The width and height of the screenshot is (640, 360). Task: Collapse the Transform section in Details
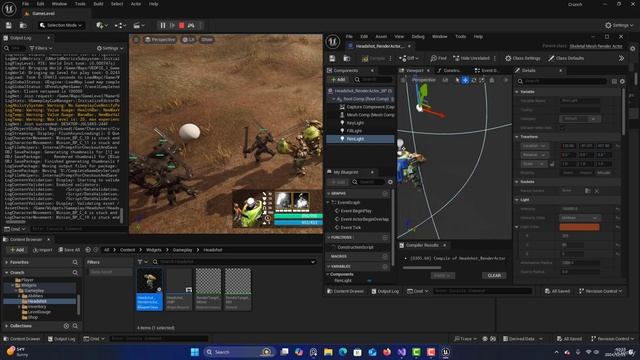(517, 137)
